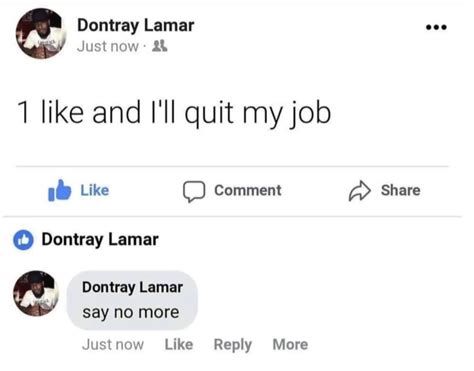
Task: Click the blue thumbs-up Like icon
Action: (x=60, y=190)
